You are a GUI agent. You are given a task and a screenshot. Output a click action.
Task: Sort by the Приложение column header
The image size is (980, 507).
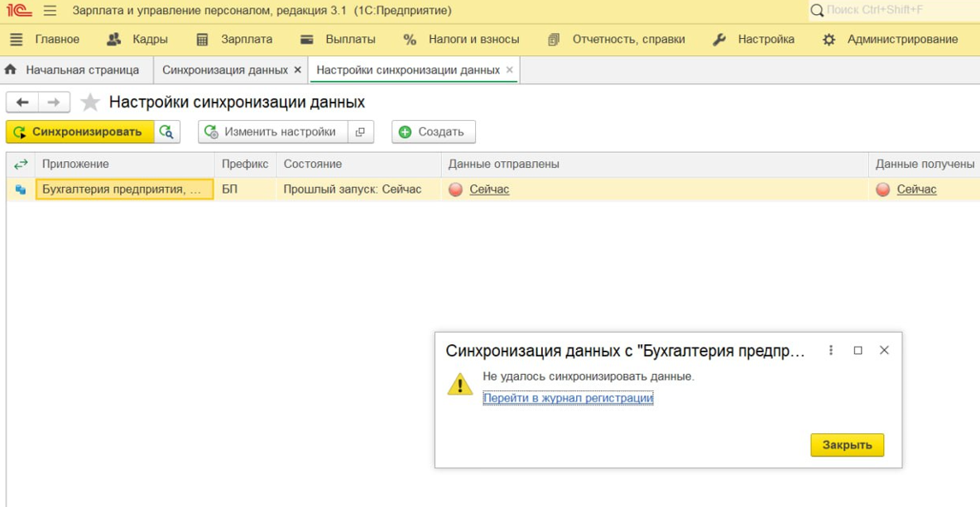(x=124, y=164)
